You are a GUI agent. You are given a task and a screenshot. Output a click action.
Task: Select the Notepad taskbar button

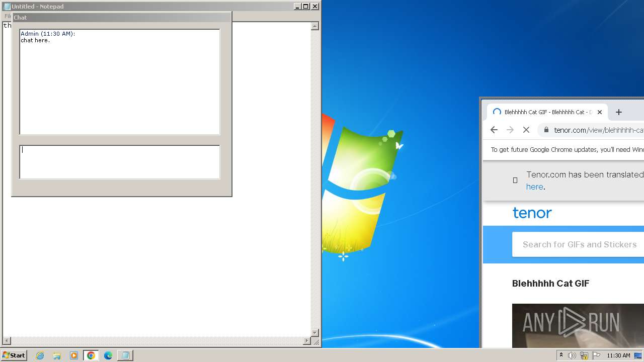(125, 355)
